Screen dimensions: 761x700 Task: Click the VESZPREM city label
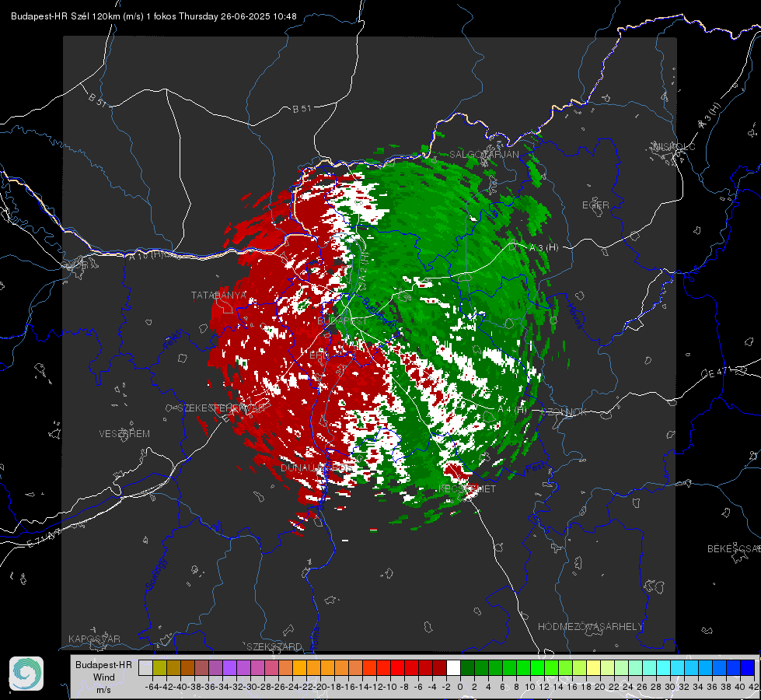[124, 433]
